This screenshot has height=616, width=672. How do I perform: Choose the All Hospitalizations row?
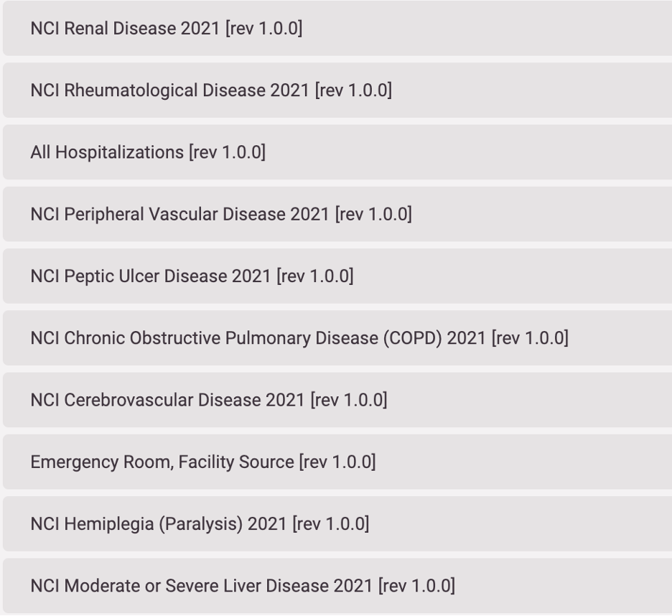click(x=337, y=152)
